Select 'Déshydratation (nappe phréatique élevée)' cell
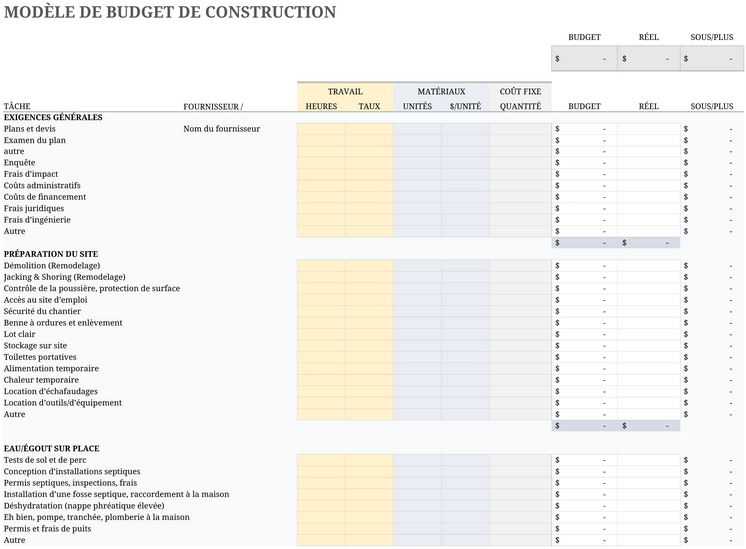746x549 pixels. point(84,506)
